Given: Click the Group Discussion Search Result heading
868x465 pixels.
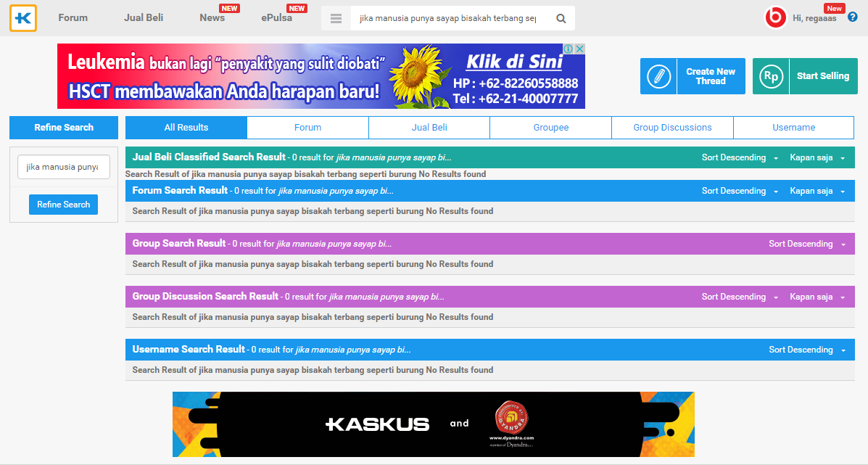Looking at the screenshot, I should click(x=205, y=297).
